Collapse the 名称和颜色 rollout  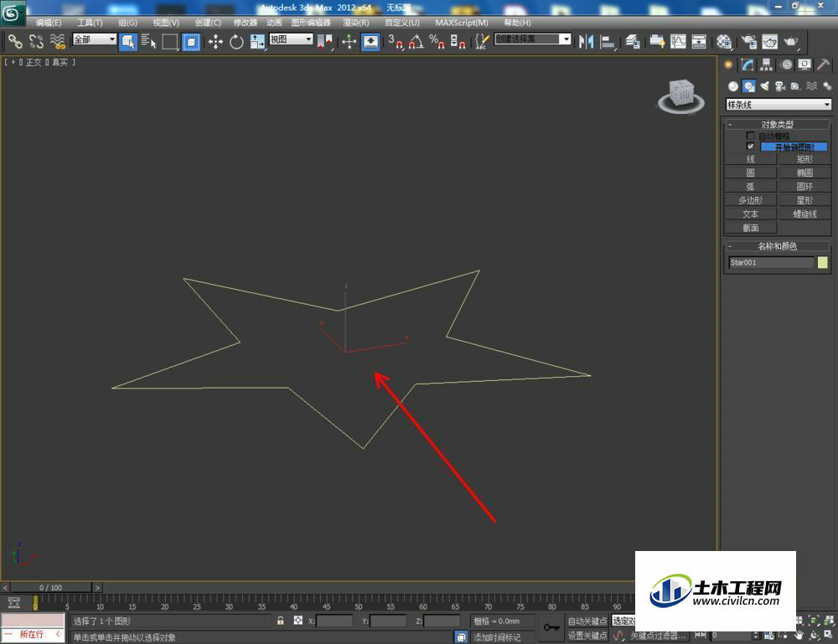click(x=778, y=246)
